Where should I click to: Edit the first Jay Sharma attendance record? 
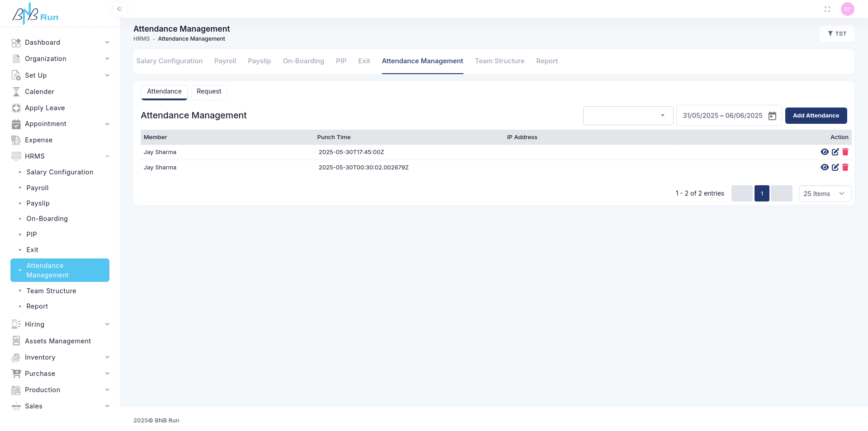click(x=835, y=152)
